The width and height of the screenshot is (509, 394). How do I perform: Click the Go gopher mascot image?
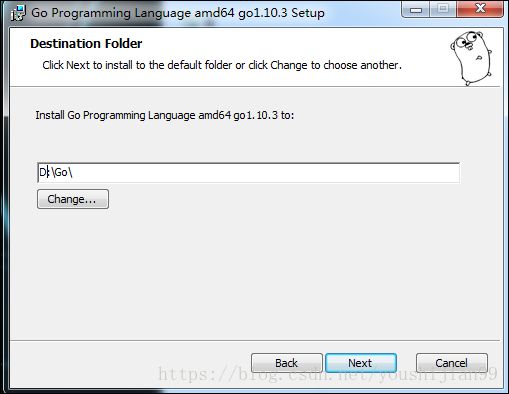pyautogui.click(x=471, y=58)
